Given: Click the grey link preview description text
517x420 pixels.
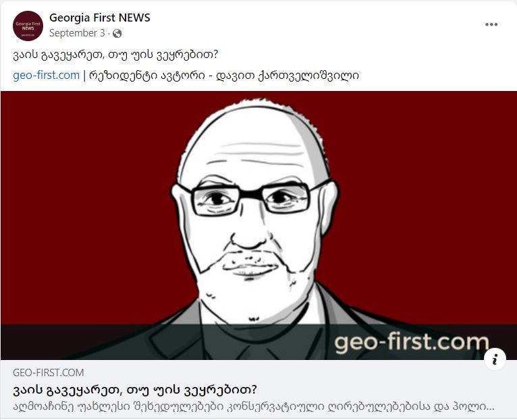Looking at the screenshot, I should (254, 407).
